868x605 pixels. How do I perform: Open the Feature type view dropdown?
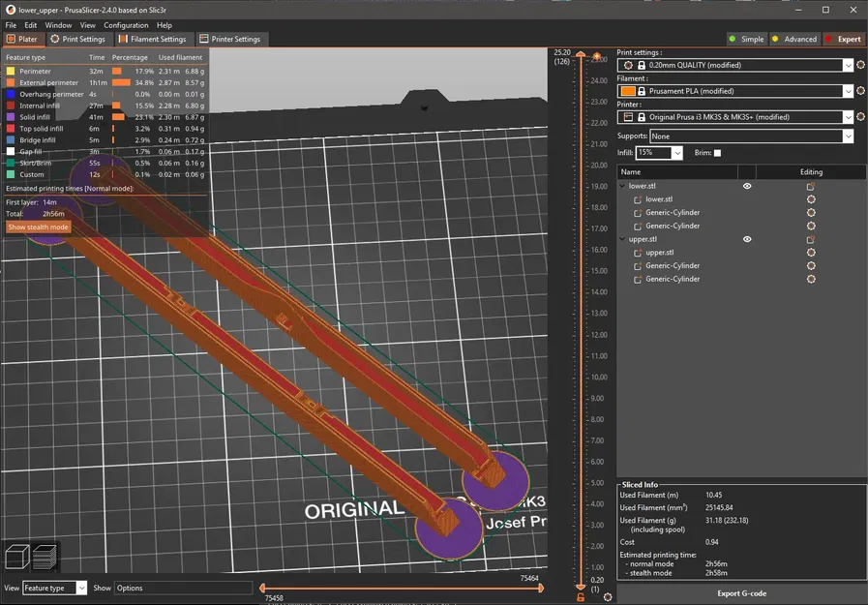[80, 588]
